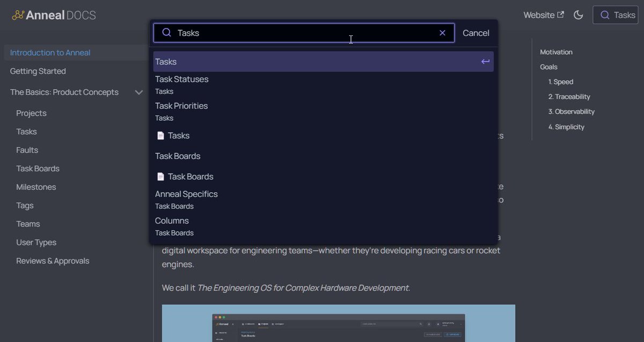644x342 pixels.
Task: Focus the search input containing Tasks
Action: click(304, 33)
